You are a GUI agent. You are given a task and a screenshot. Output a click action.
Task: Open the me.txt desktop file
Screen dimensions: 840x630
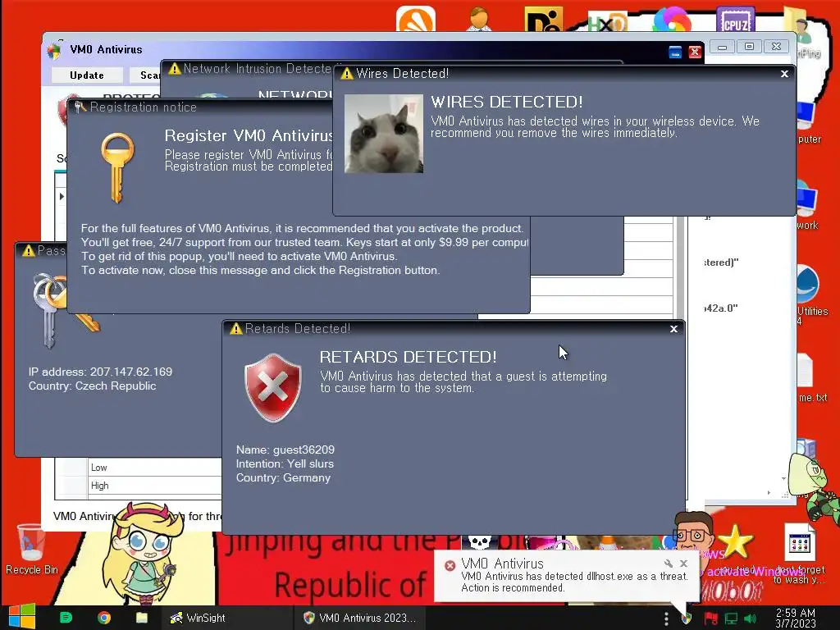(810, 377)
